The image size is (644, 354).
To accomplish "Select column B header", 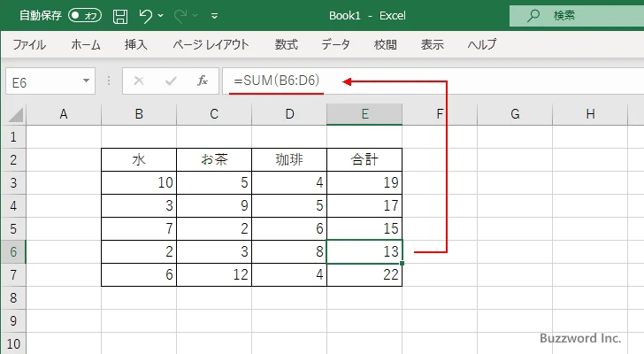I will (139, 114).
